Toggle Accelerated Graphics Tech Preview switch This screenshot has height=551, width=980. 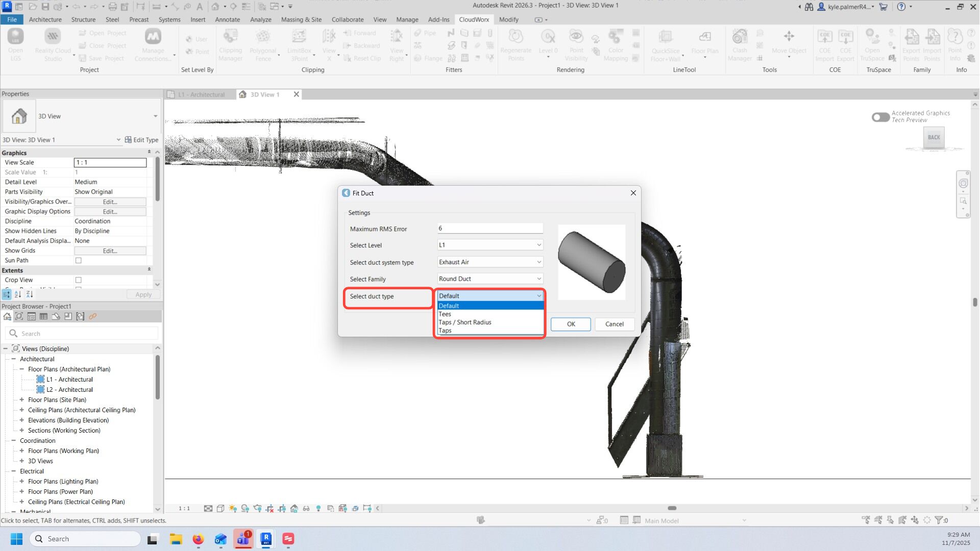coord(880,117)
